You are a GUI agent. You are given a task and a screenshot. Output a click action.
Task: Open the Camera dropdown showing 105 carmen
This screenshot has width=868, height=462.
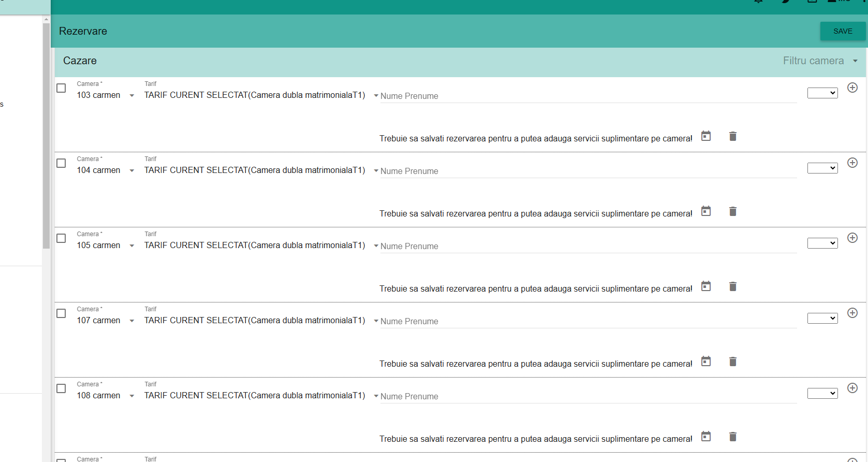(x=106, y=246)
